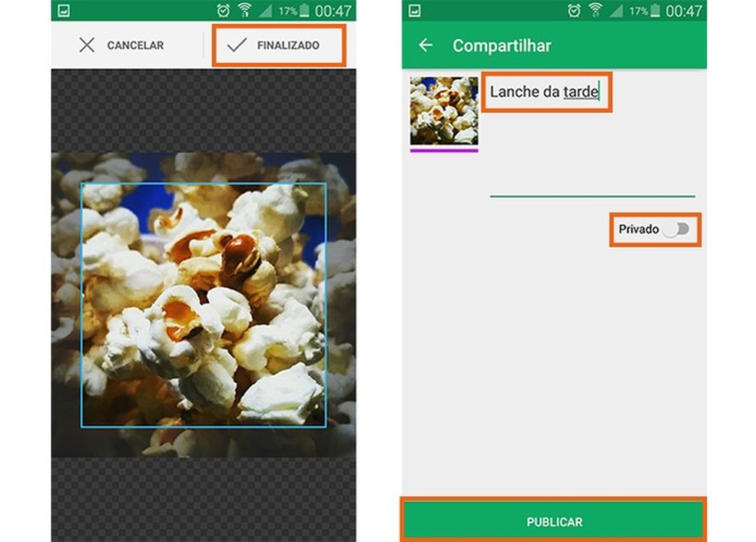Tap the alarm icon in right phone status bar
The width and height of the screenshot is (756, 542).
(x=574, y=10)
